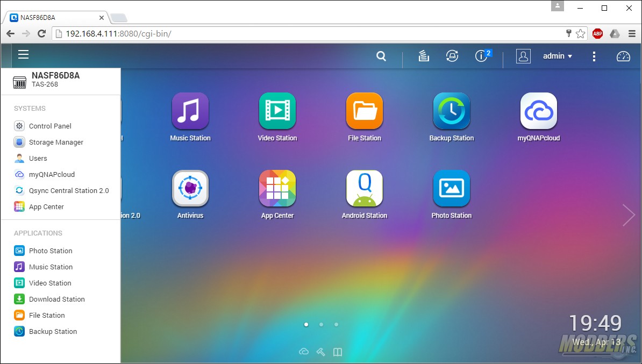642x364 pixels.
Task: Open a new browser tab
Action: tap(119, 18)
